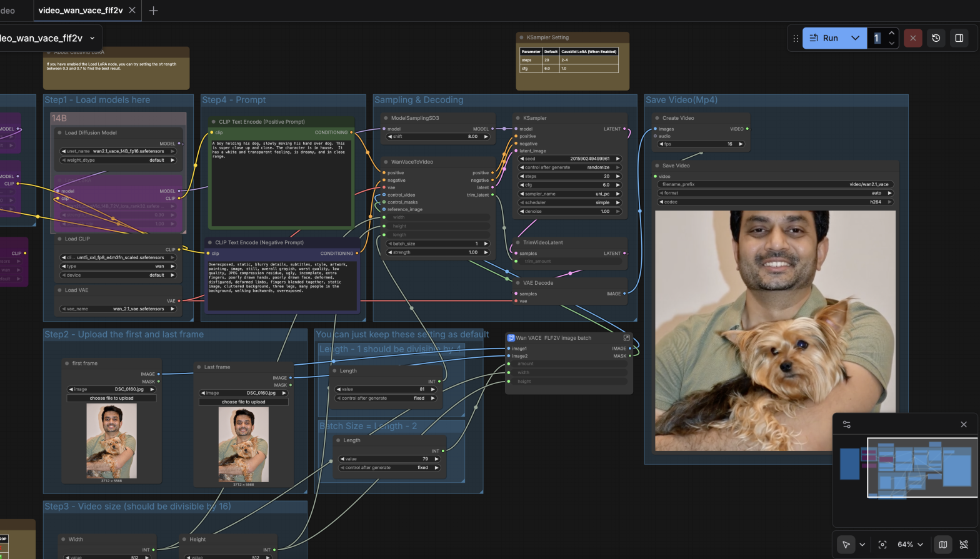980x559 pixels.
Task: Collapse the KSampler node via its dot
Action: [518, 118]
